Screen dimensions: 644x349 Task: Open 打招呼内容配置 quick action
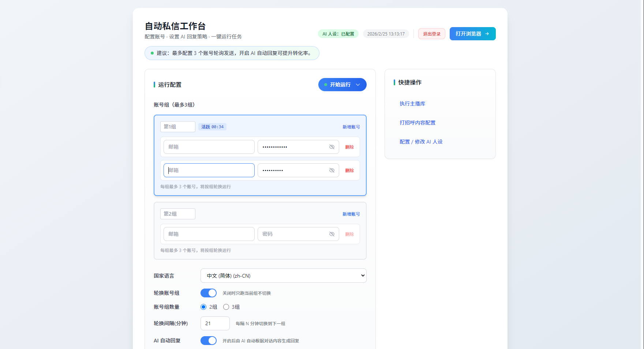pyautogui.click(x=417, y=123)
